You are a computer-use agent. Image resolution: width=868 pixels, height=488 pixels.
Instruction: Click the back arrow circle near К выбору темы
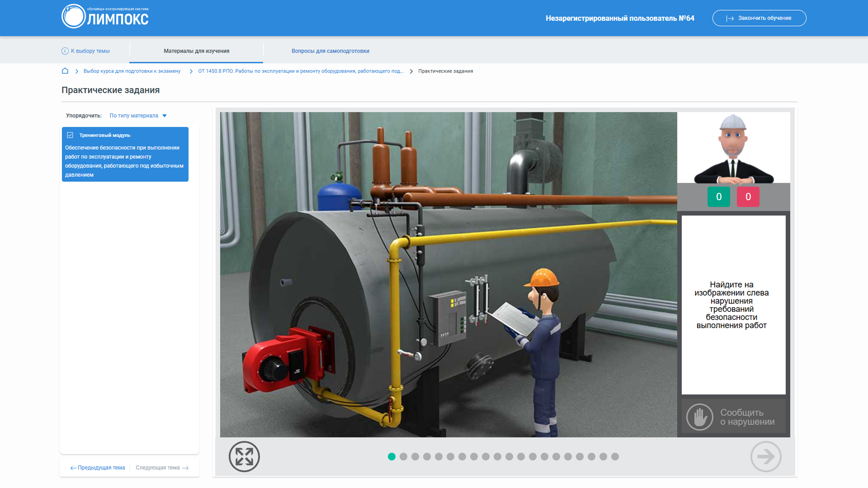65,51
